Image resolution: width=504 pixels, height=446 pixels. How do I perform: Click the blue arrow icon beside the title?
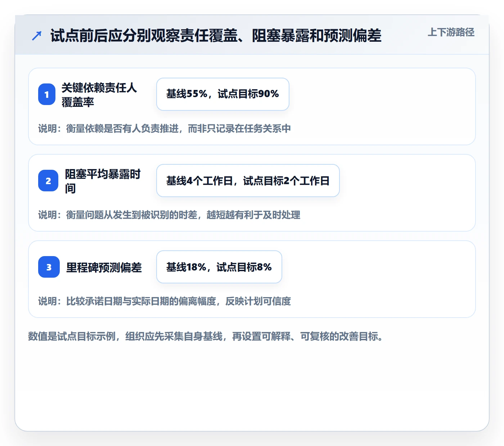point(36,36)
